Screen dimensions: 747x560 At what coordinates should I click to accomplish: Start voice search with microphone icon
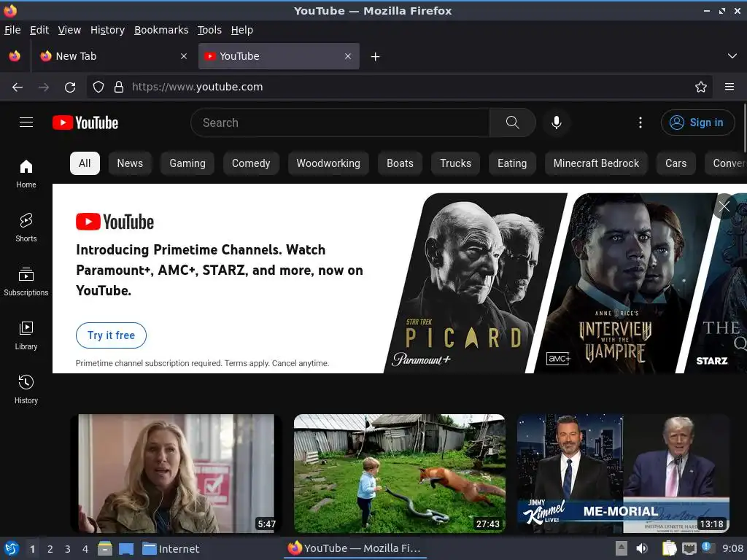point(556,122)
